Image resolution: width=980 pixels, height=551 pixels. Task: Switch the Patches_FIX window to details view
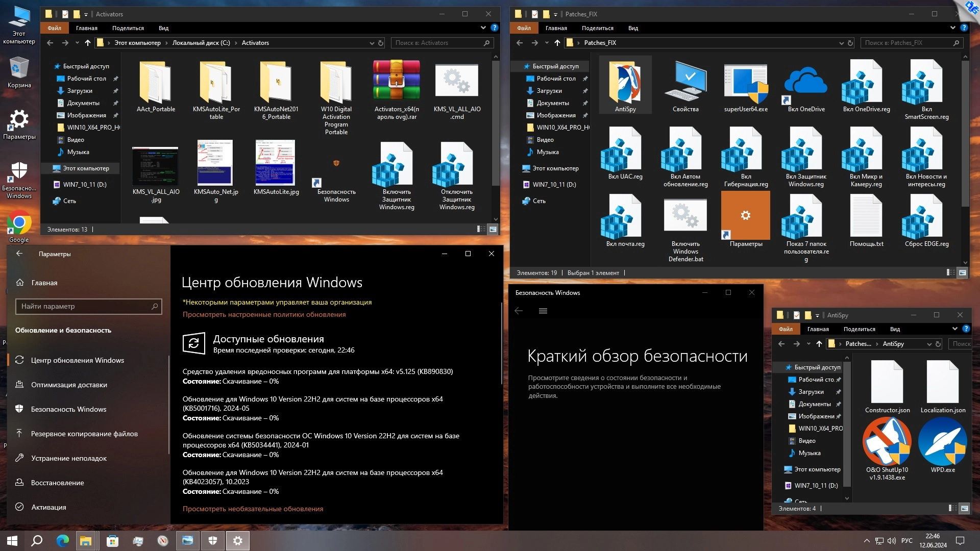(x=950, y=273)
